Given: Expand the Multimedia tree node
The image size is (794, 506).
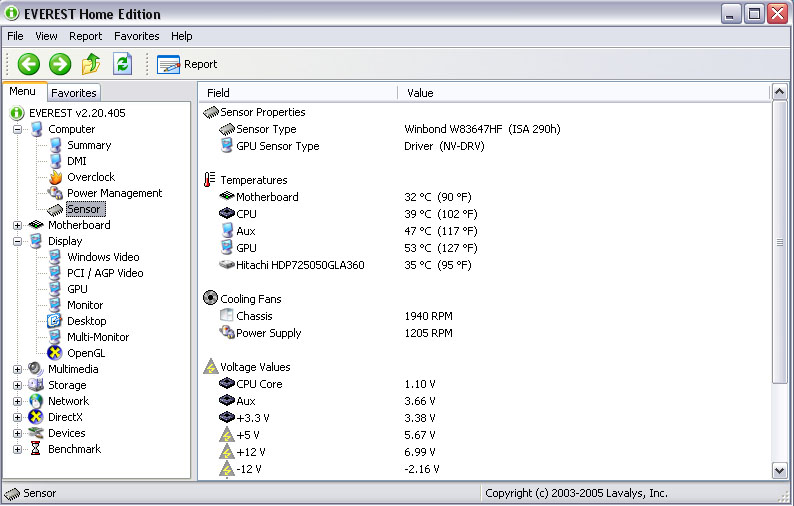Looking at the screenshot, I should click(17, 369).
